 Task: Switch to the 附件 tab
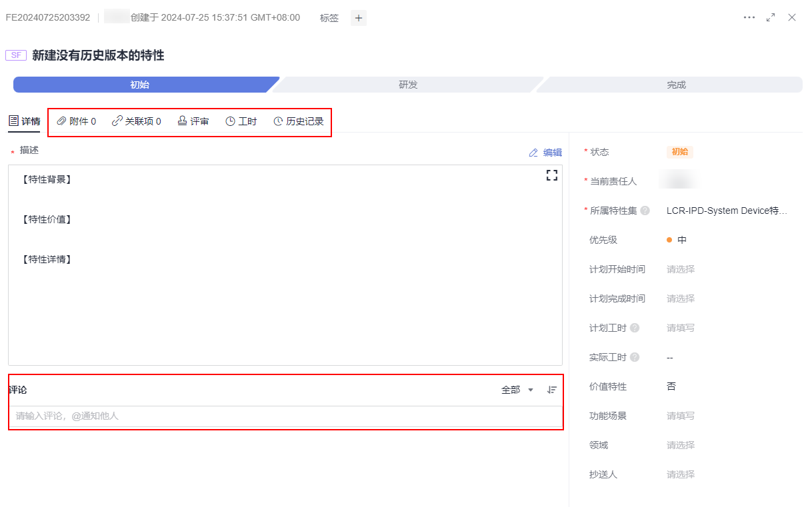77,121
